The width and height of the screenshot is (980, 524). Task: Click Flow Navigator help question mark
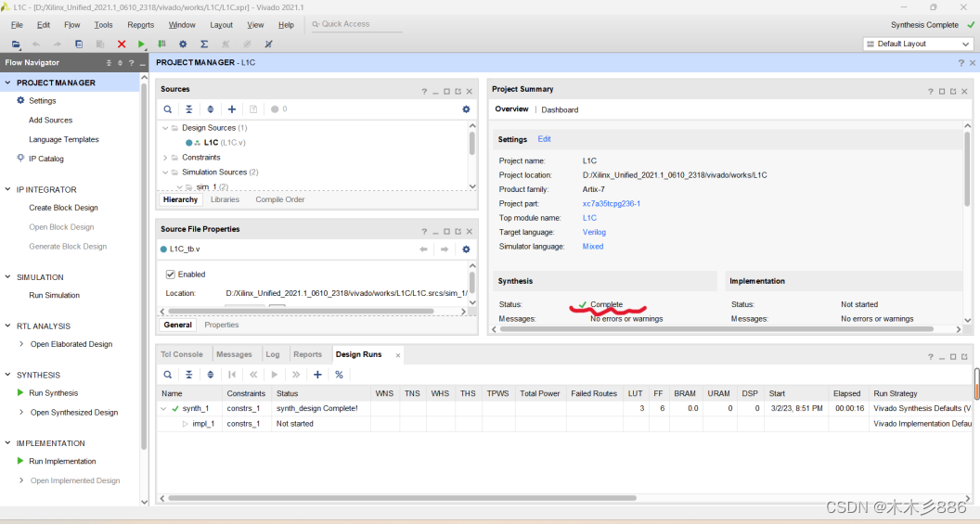click(x=131, y=63)
